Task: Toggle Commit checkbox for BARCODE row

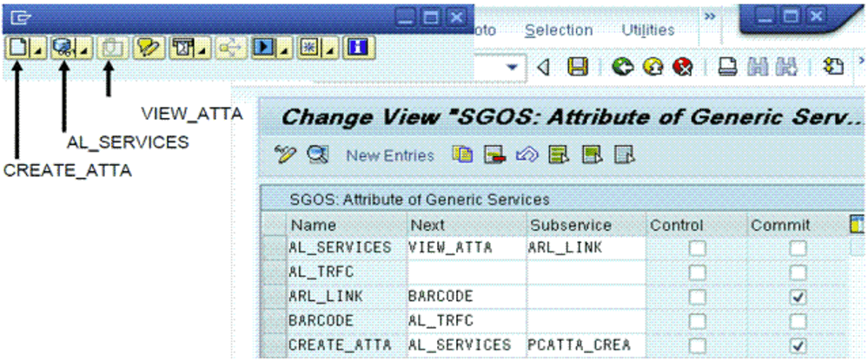Action: (798, 320)
